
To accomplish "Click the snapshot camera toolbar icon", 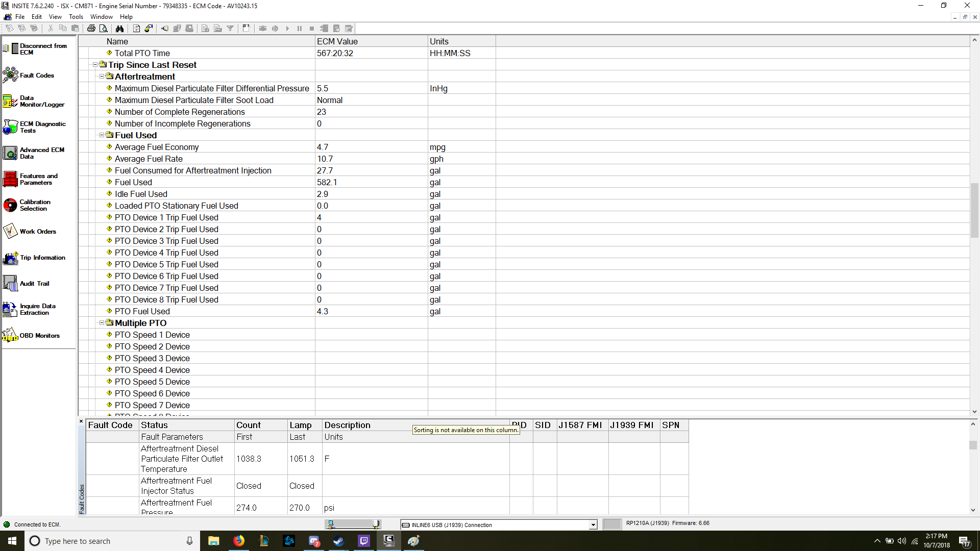I will 263,29.
